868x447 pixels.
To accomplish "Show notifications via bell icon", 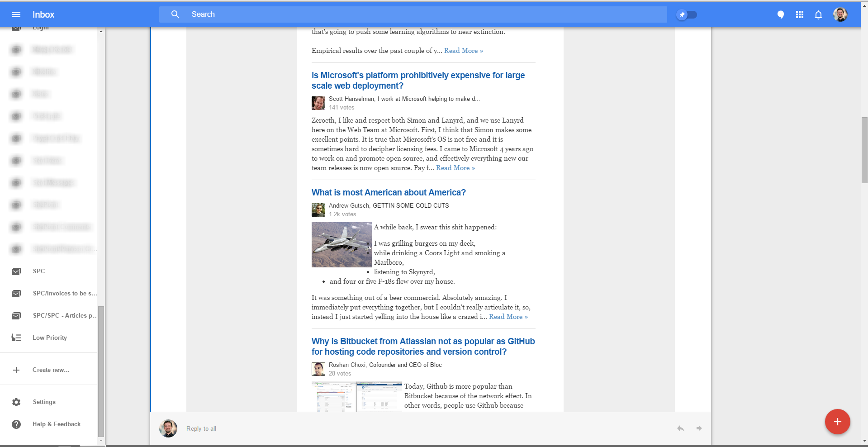I will click(818, 15).
